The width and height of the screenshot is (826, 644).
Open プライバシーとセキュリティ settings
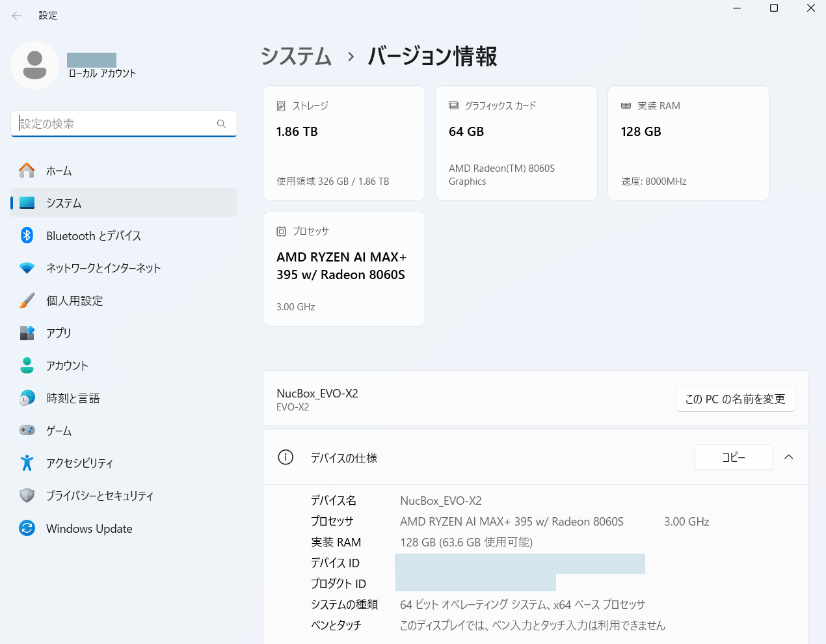[99, 495]
